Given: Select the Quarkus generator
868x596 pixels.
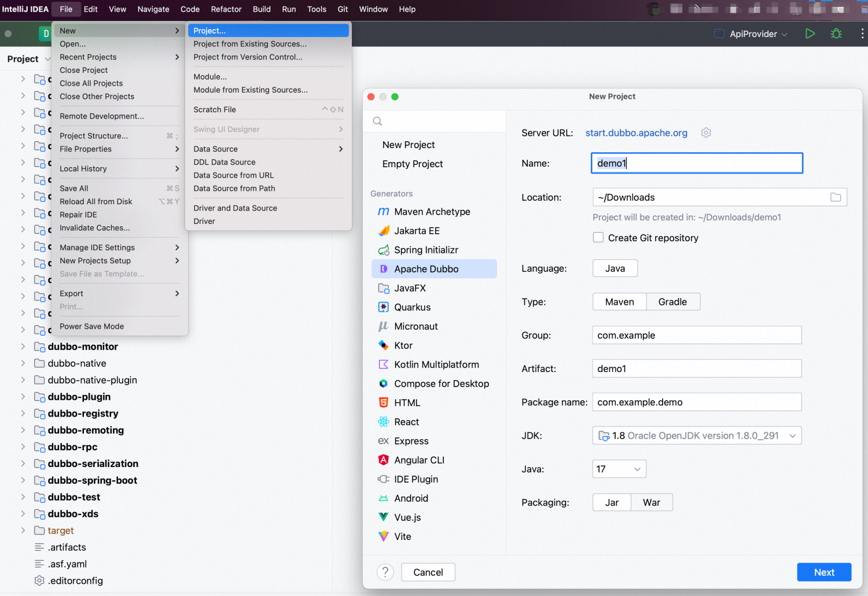Looking at the screenshot, I should [412, 307].
